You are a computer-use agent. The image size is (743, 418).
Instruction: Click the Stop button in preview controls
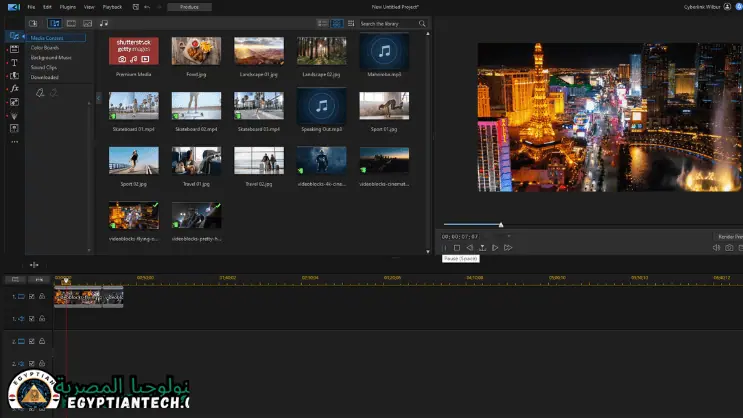[457, 247]
